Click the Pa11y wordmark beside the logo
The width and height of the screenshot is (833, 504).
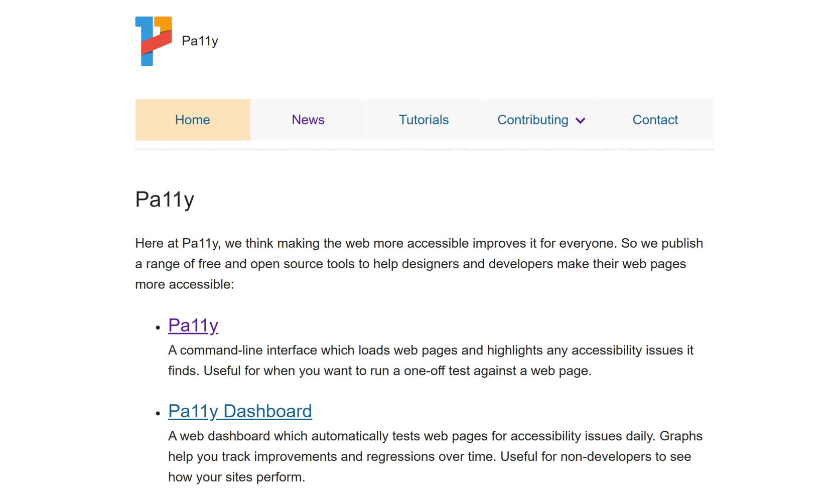pyautogui.click(x=200, y=40)
